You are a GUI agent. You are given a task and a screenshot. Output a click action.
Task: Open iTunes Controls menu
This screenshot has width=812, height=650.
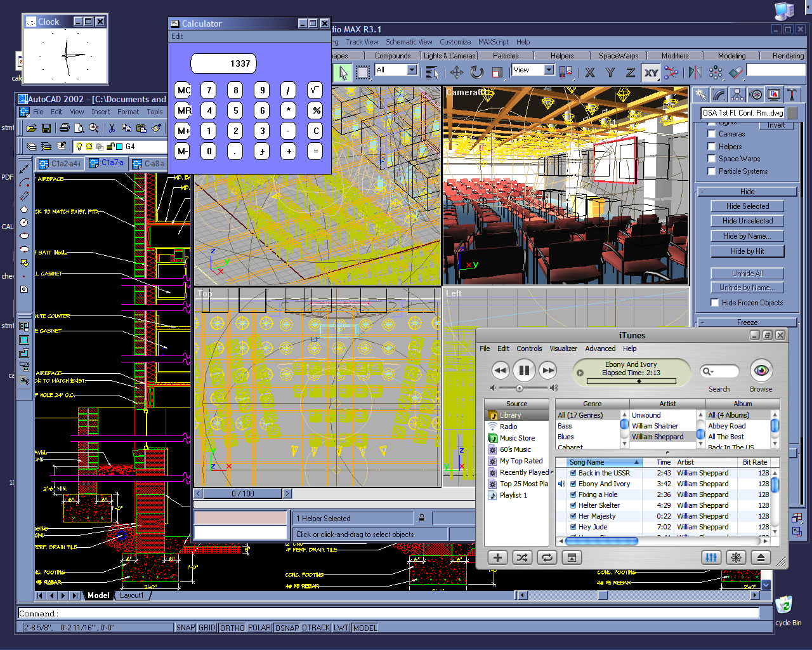[529, 348]
